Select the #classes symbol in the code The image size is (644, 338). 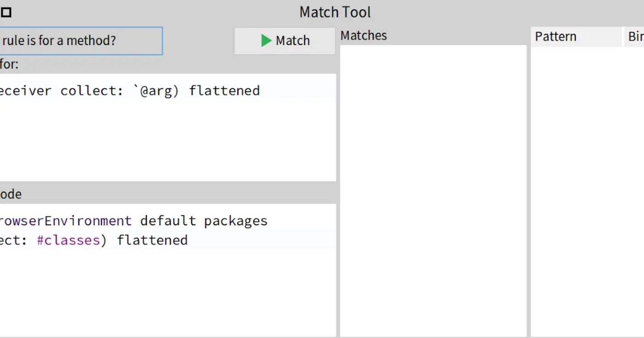(68, 240)
